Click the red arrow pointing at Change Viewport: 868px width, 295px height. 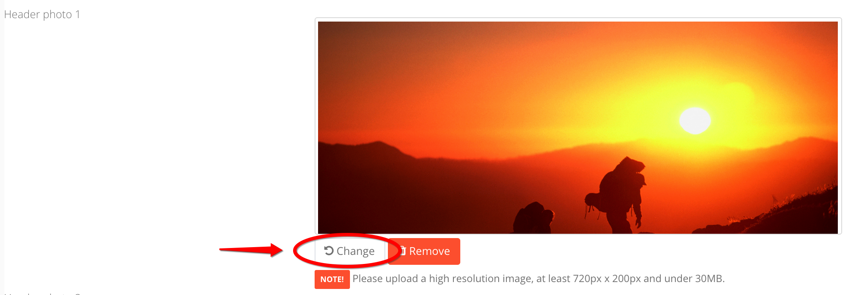point(251,250)
